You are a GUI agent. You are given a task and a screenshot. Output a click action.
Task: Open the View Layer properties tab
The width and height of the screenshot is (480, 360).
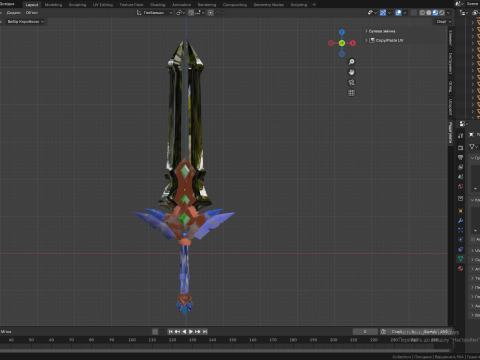tap(460, 167)
